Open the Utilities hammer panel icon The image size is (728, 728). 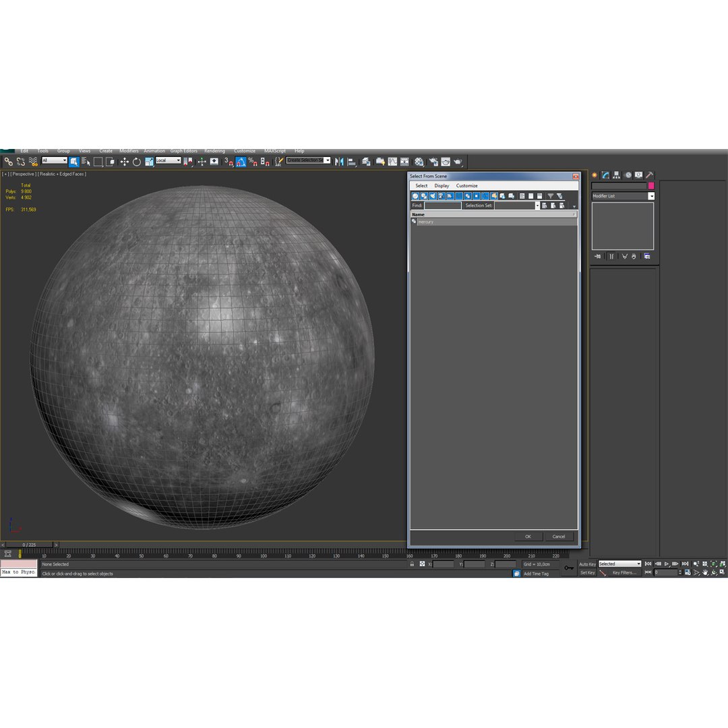pyautogui.click(x=650, y=175)
